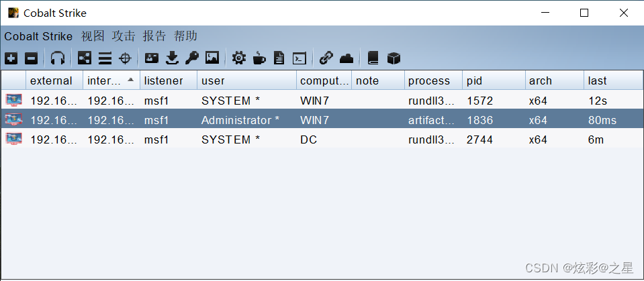Switch to the pivot graph view icon
Image resolution: width=644 pixels, height=281 pixels.
pyautogui.click(x=85, y=58)
